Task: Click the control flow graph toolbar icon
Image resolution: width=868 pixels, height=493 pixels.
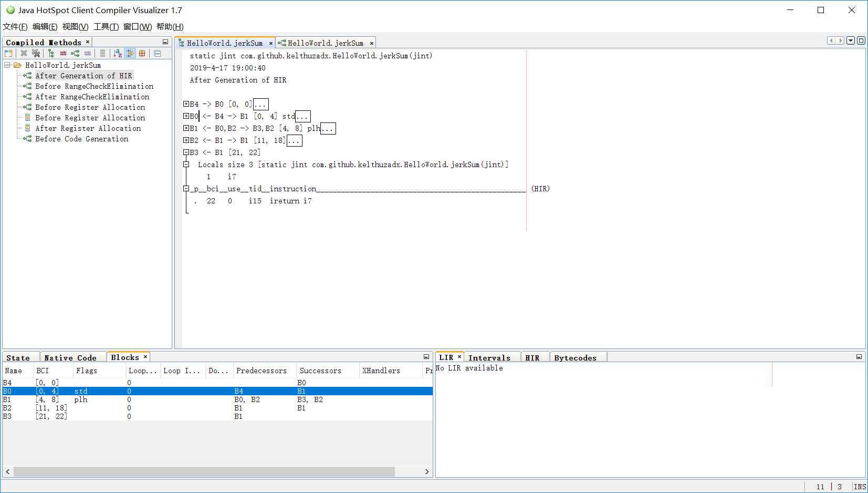Action: click(x=75, y=53)
